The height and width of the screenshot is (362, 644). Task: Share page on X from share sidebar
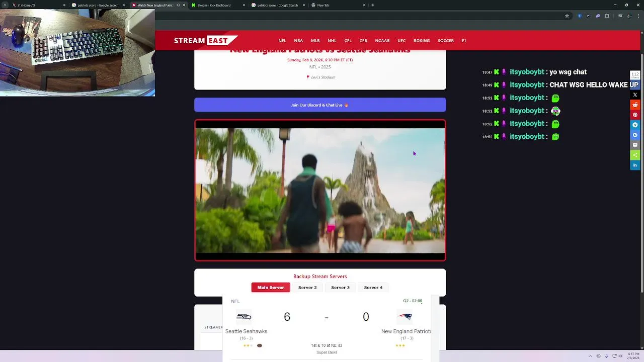pyautogui.click(x=635, y=95)
